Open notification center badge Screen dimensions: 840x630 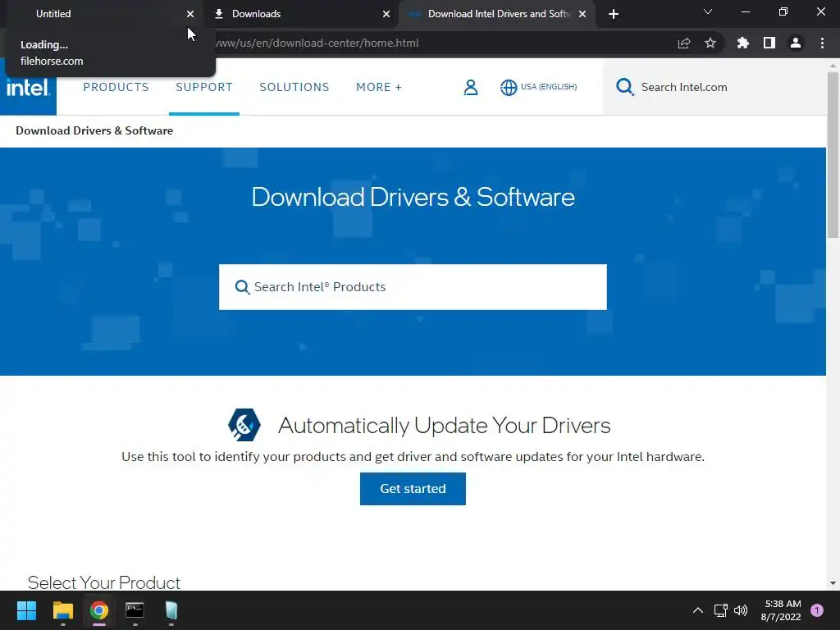click(x=817, y=610)
